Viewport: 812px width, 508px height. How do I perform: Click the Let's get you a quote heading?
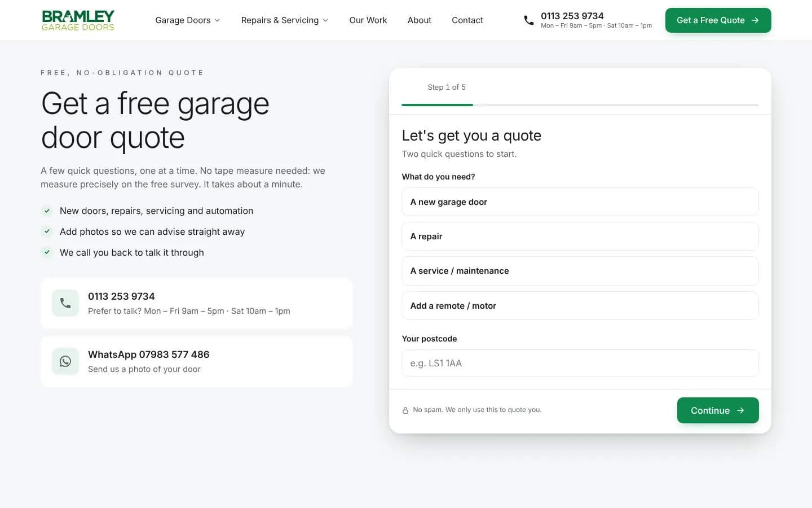(x=471, y=135)
